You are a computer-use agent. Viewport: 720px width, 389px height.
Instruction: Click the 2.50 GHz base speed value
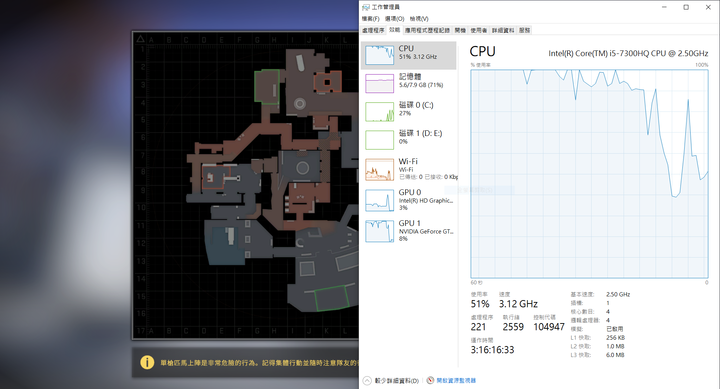(618, 294)
